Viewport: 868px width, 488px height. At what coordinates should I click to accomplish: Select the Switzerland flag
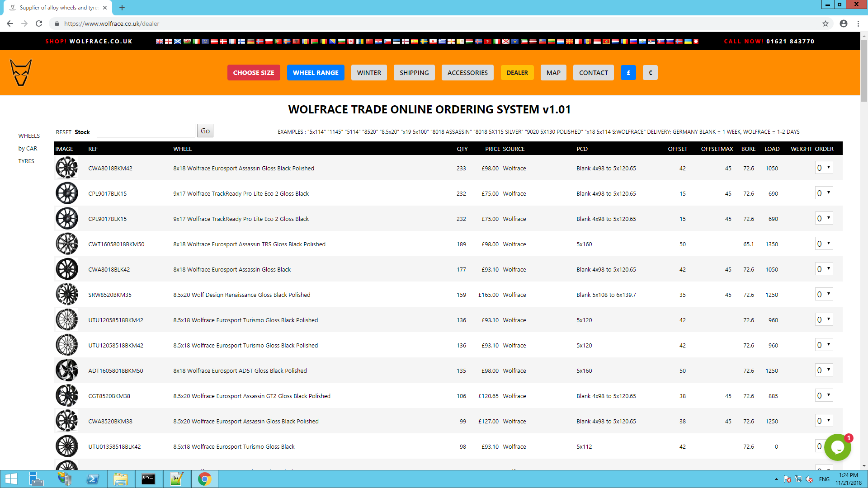[696, 41]
